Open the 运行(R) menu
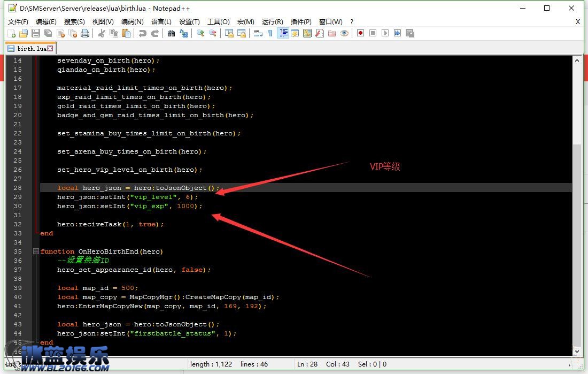 [x=272, y=22]
